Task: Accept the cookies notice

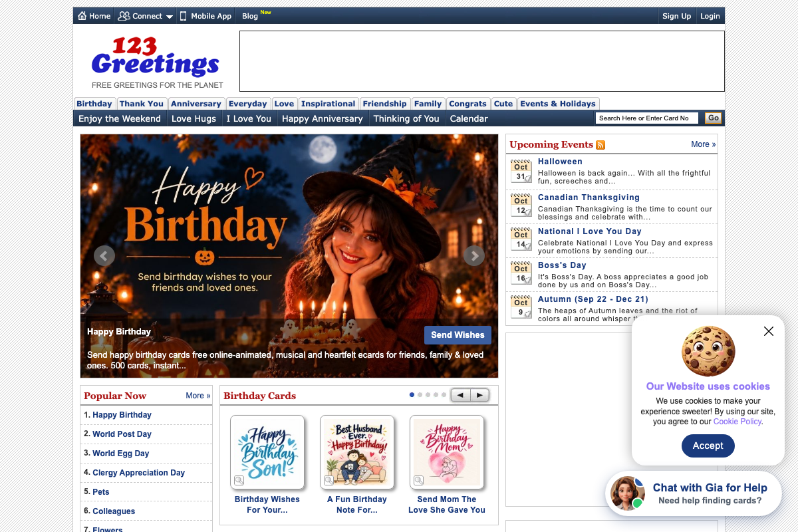Action: click(708, 446)
